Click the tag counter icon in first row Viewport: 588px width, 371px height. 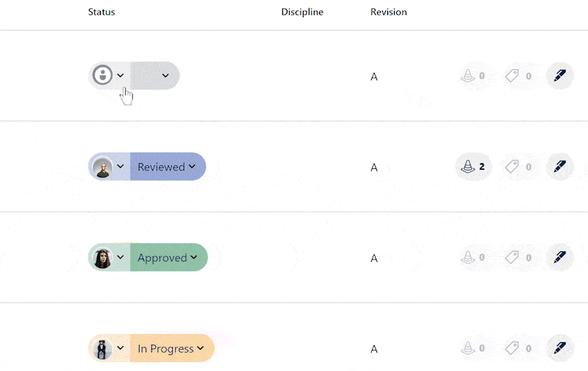coord(519,76)
